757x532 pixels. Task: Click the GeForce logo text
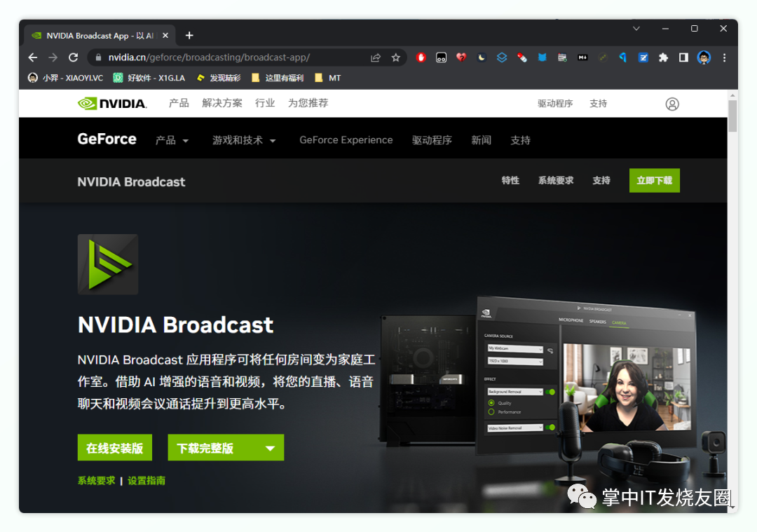pos(107,139)
